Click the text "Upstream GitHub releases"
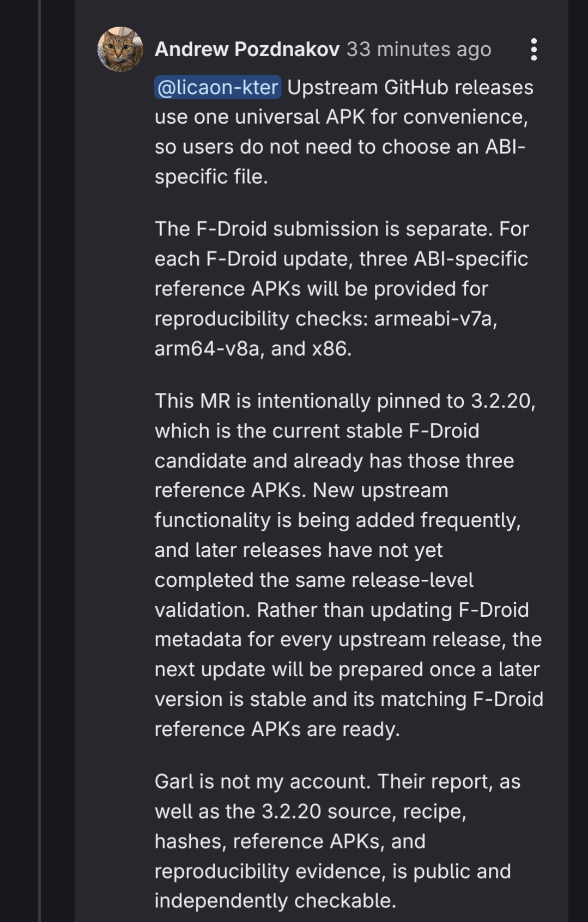This screenshot has height=922, width=588. click(x=410, y=87)
